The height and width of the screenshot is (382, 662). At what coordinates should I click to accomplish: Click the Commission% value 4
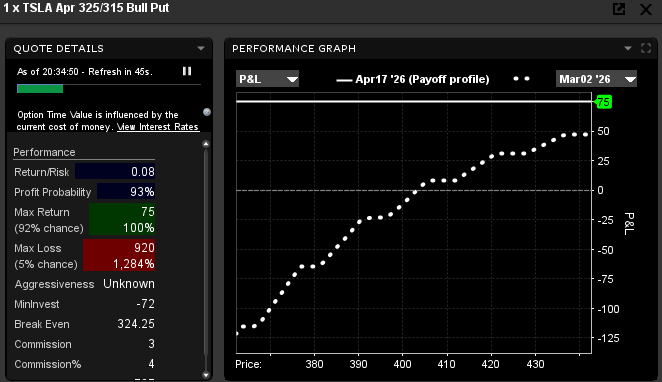tap(151, 364)
